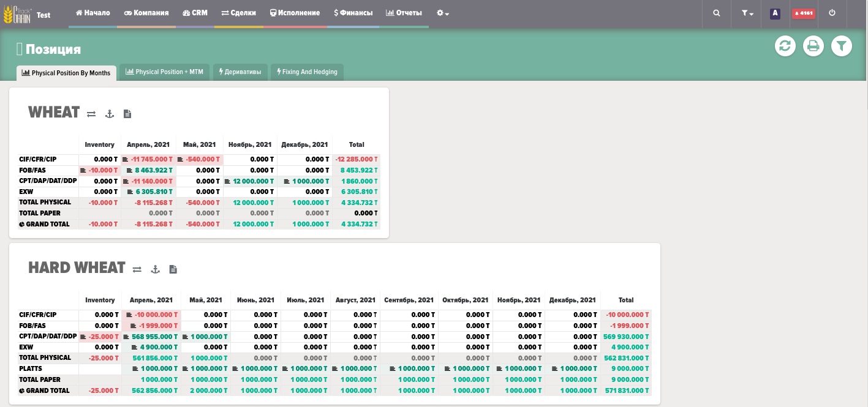This screenshot has width=868, height=407.
Task: Click the document icon beside HARD WHEAT
Action: coord(173,269)
